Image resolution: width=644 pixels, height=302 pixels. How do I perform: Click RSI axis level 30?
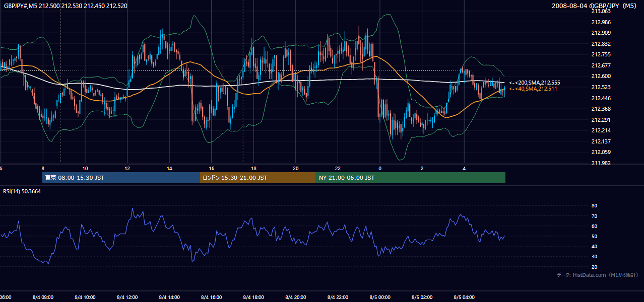pyautogui.click(x=594, y=256)
